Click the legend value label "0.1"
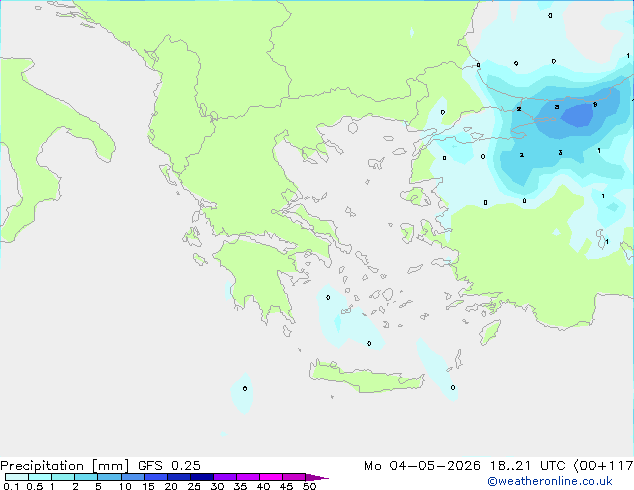Screen dimensions: 634x490 pos(11,486)
